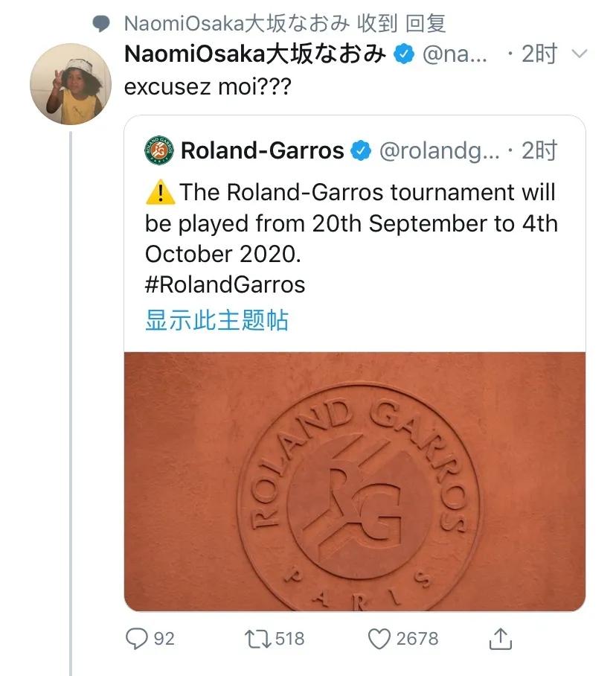The height and width of the screenshot is (676, 616).
Task: Click the 2时 timestamp in the quoted tweet
Action: click(539, 151)
